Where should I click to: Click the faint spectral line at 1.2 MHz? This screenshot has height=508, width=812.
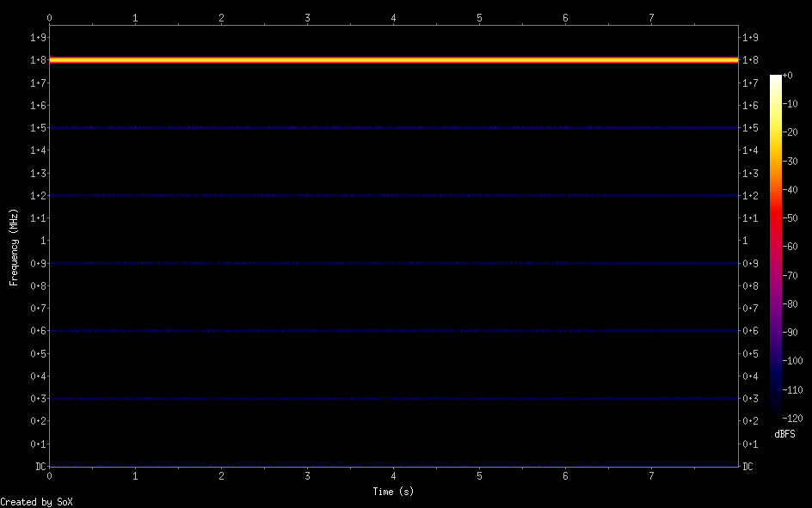click(x=394, y=195)
